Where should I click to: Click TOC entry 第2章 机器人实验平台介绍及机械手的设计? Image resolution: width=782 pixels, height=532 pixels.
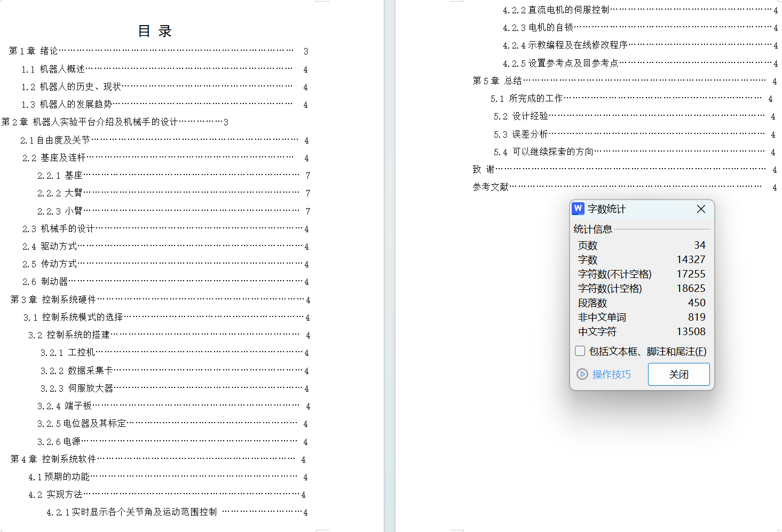[115, 122]
